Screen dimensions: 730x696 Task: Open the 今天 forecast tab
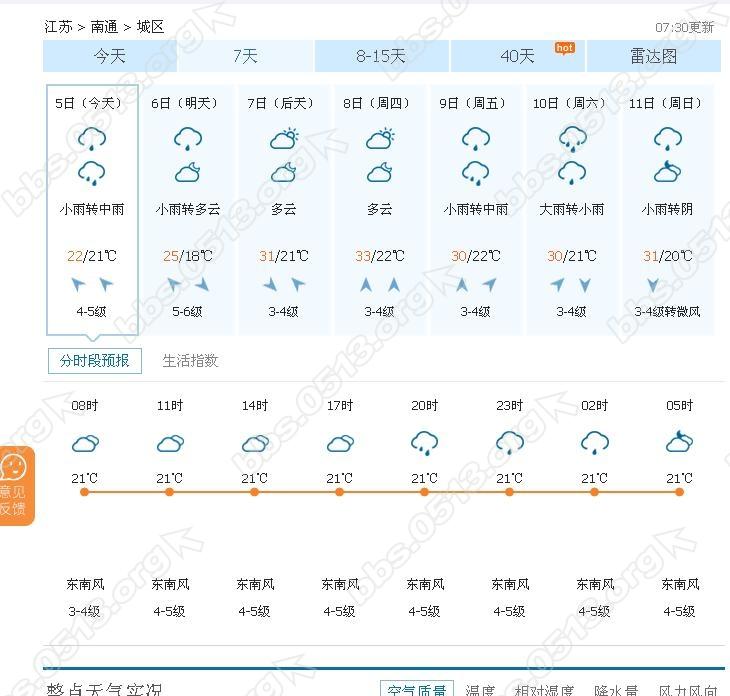[110, 56]
